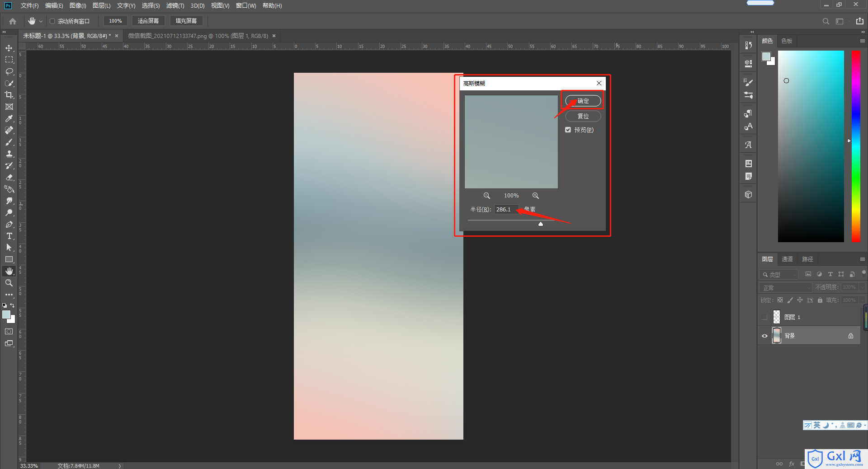The height and width of the screenshot is (469, 868).
Task: Select the Frame tool
Action: point(9,107)
